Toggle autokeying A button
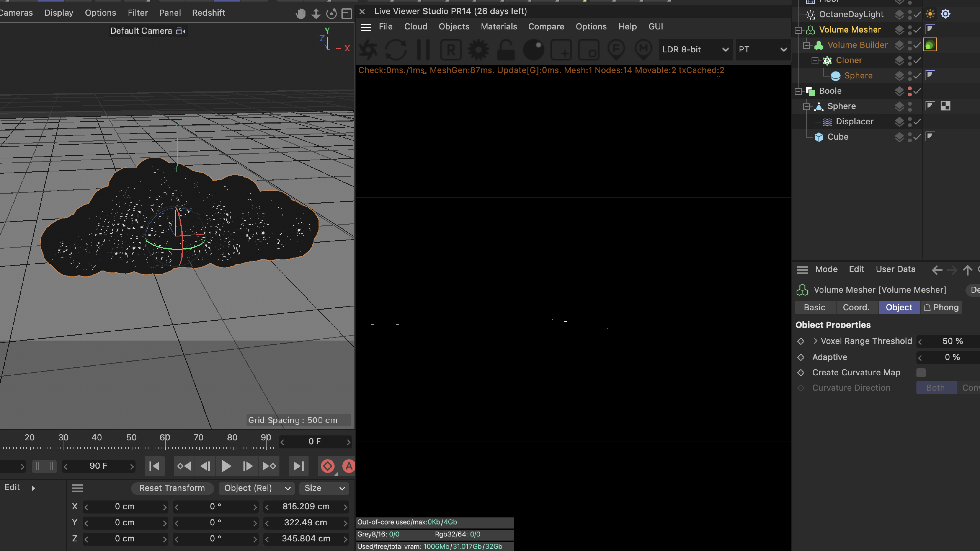This screenshot has height=551, width=980. pyautogui.click(x=349, y=466)
